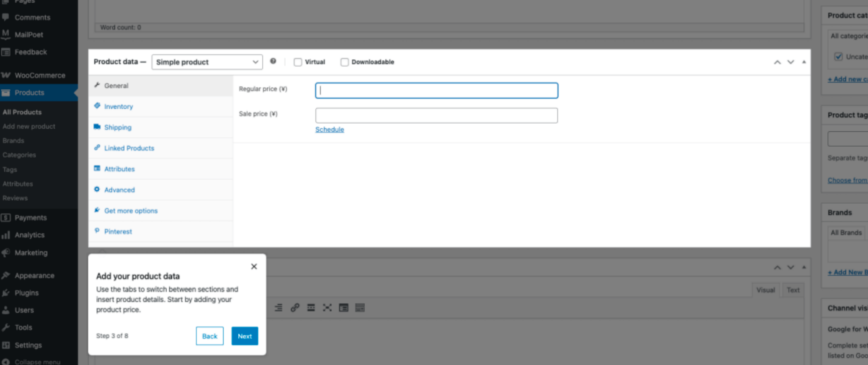This screenshot has height=365, width=868.
Task: Click the align right toolbar icon
Action: pos(278,308)
